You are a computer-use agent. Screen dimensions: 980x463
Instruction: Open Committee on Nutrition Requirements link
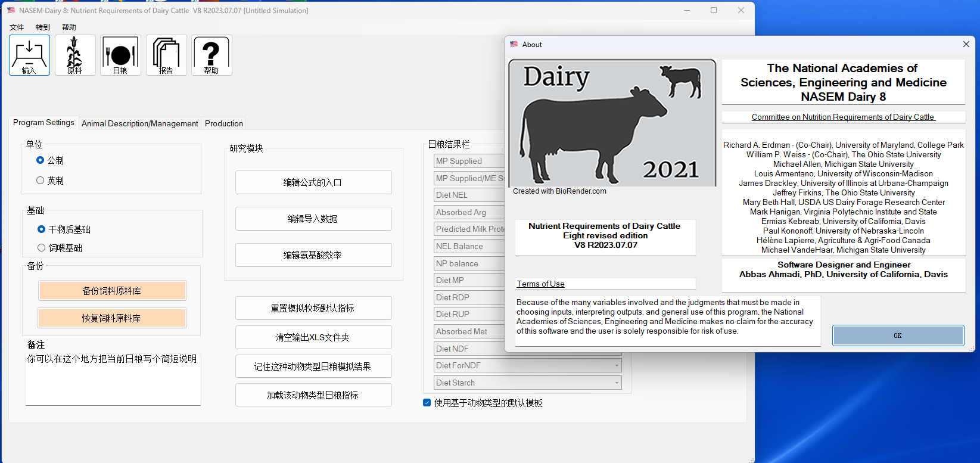click(844, 117)
